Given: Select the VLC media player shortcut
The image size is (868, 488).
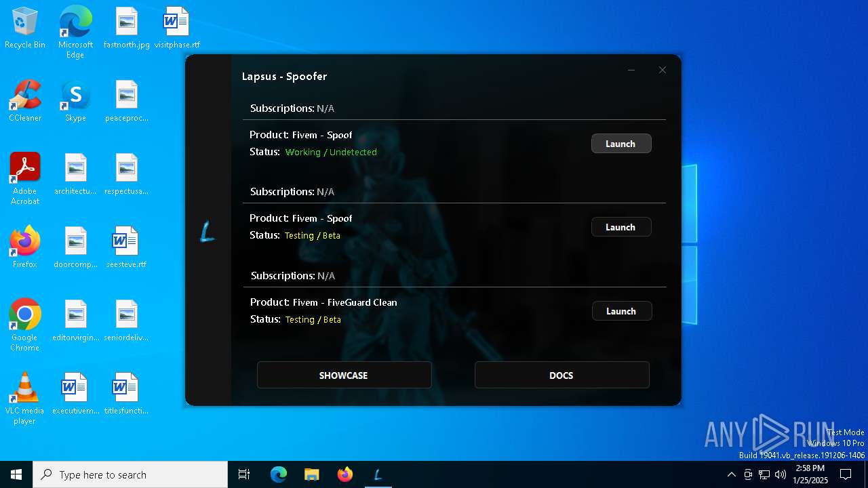Looking at the screenshot, I should pos(25,399).
